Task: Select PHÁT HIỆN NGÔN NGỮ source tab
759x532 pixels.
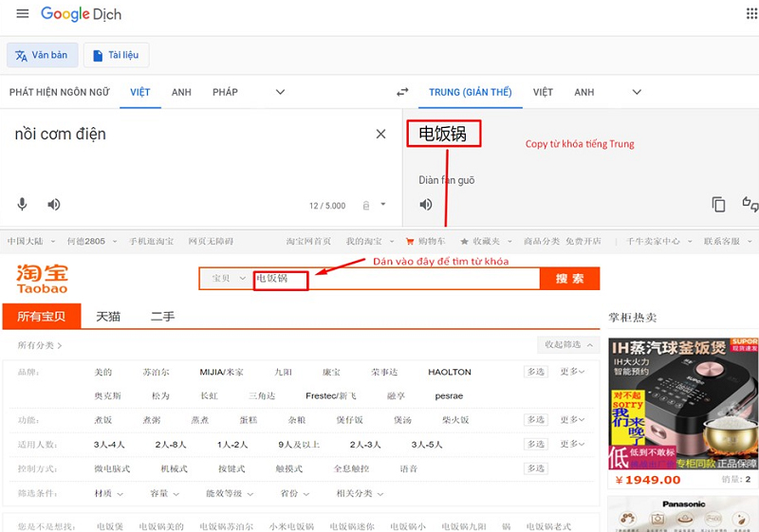Action: pyautogui.click(x=60, y=92)
